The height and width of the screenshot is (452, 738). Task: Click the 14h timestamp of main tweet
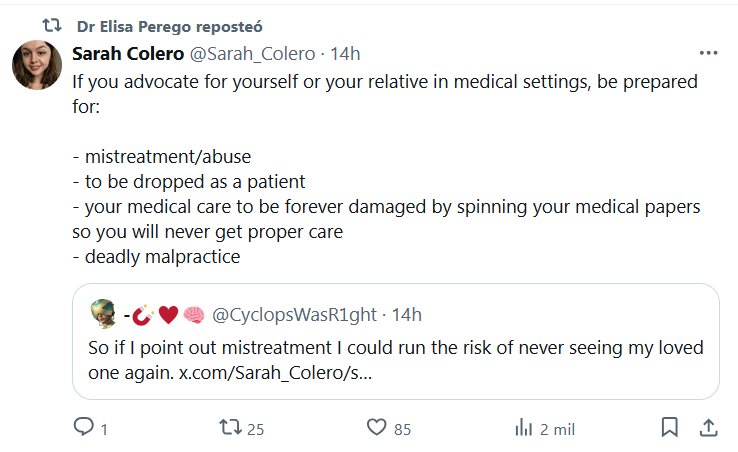[345, 53]
